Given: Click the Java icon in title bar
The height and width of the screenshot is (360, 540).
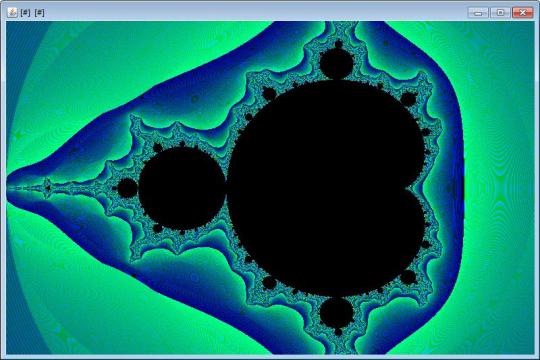Looking at the screenshot, I should pyautogui.click(x=12, y=12).
